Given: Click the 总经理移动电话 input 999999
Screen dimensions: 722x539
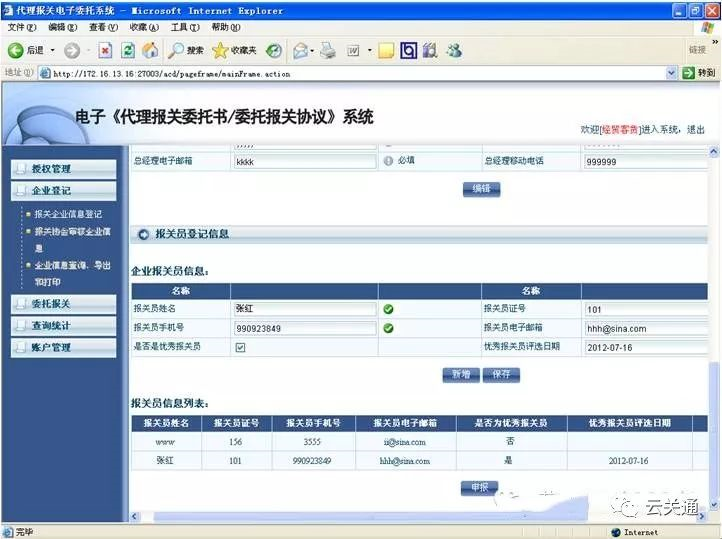Looking at the screenshot, I should (x=646, y=162).
